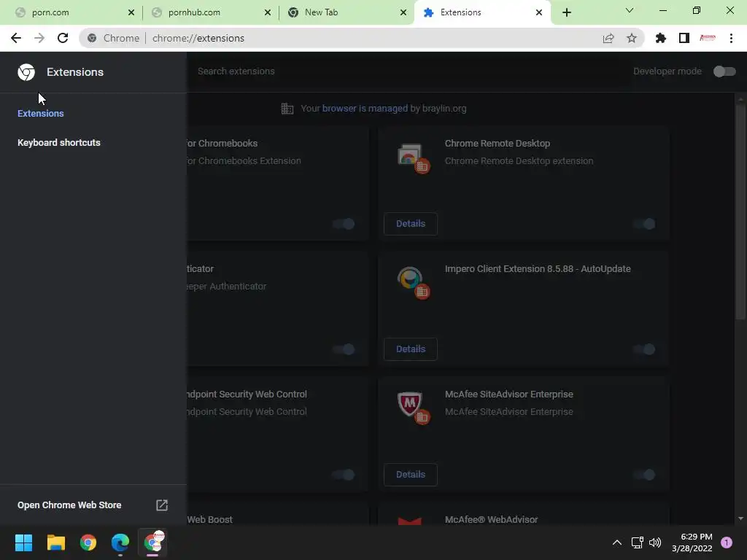This screenshot has width=747, height=560.
Task: Click the browser back arrow
Action: (x=16, y=38)
